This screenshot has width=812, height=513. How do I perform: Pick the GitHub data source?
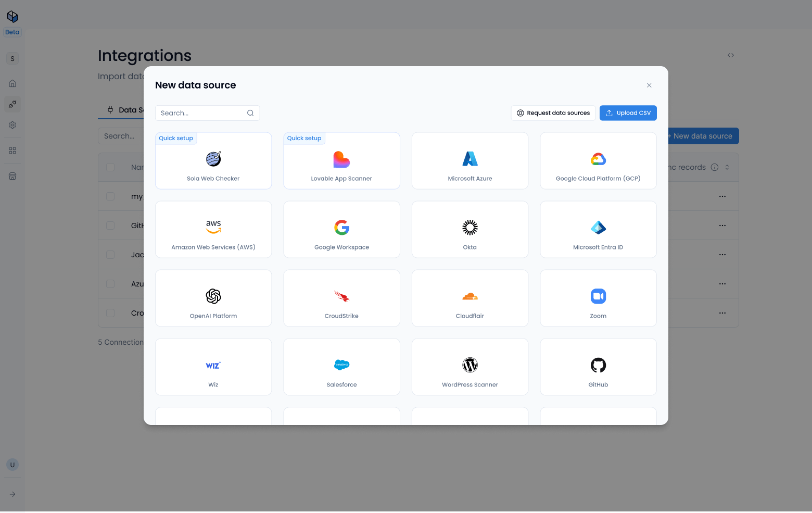[x=598, y=367]
